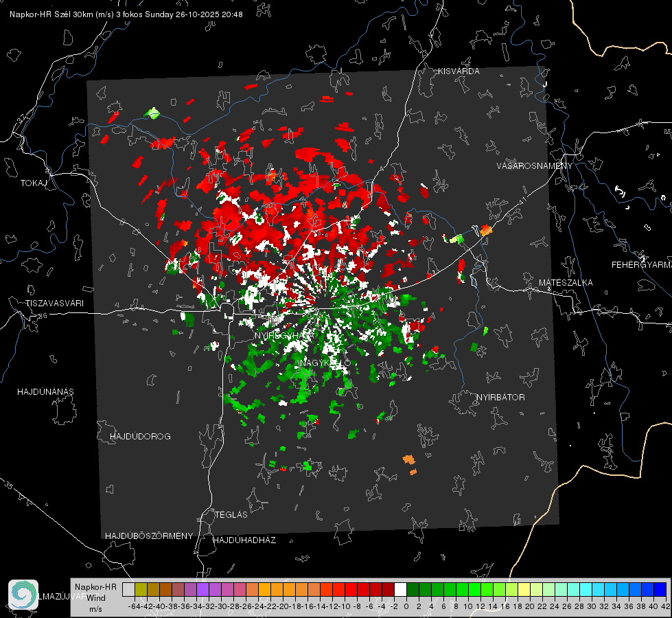
Task: Click the yellow swatch between 18 and 20
Action: [524, 590]
